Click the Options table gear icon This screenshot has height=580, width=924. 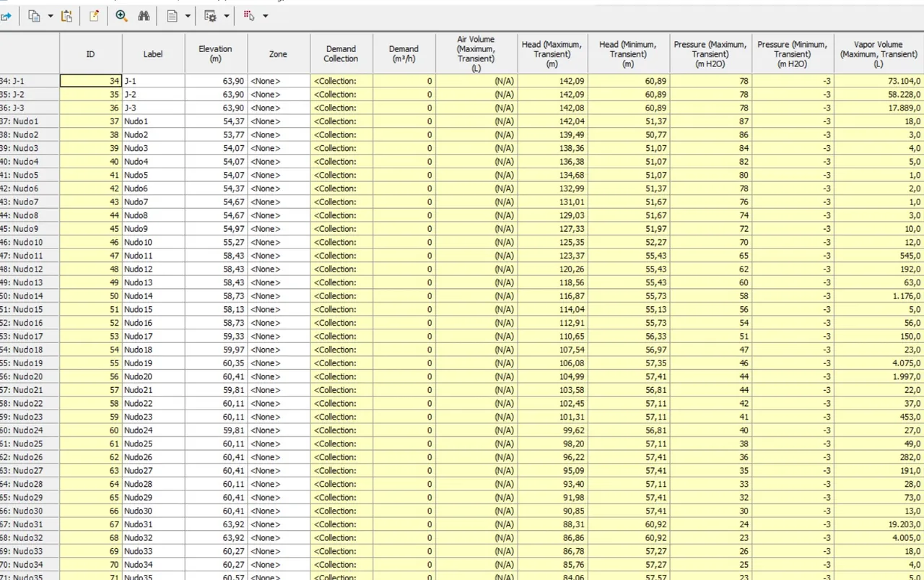(211, 16)
